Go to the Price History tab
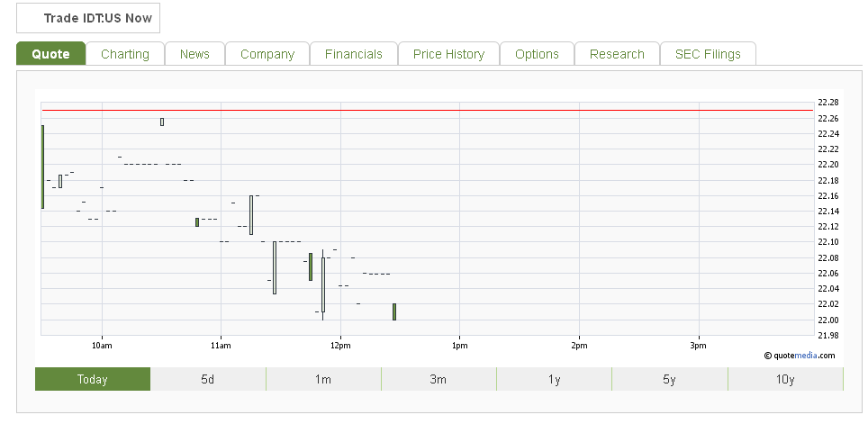Viewport: 868px width, 424px height. click(449, 54)
